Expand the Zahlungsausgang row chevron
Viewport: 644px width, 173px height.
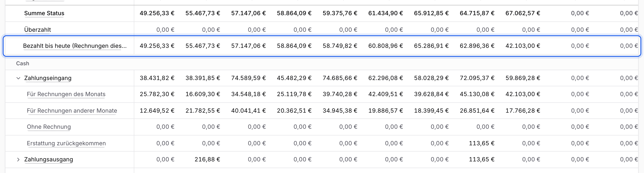[18, 160]
